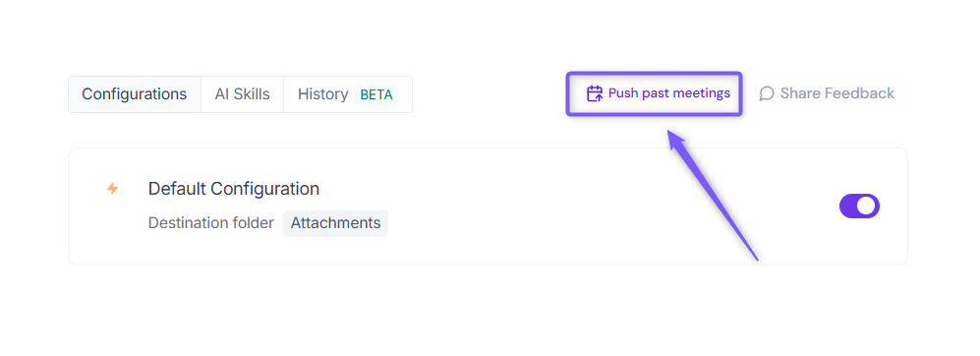Go to the History tab
Screen dimensions: 980x356
[348, 94]
